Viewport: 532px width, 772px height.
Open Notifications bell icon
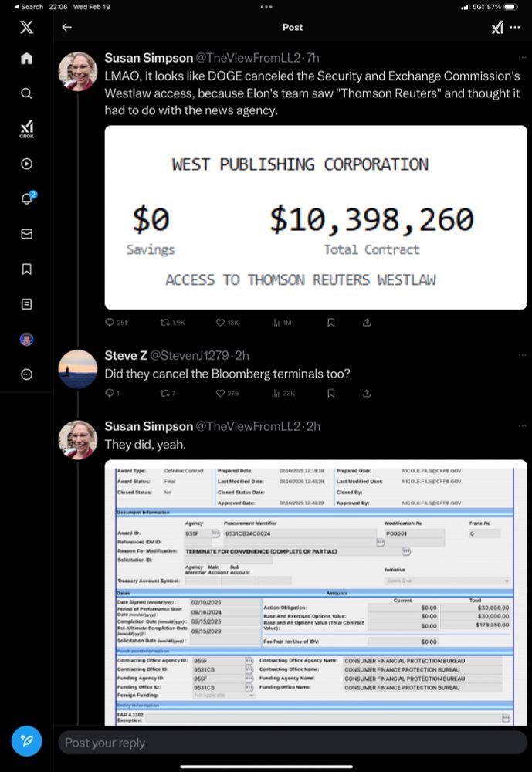(x=28, y=198)
